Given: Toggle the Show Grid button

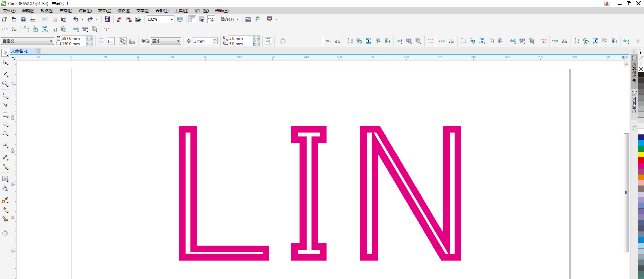Looking at the screenshot, I should 202,19.
